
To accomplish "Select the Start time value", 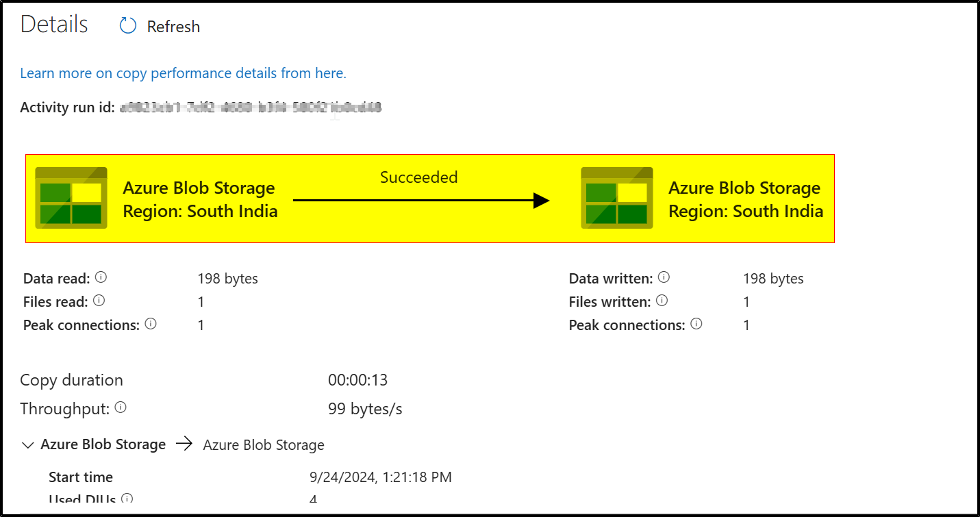I will coord(381,477).
